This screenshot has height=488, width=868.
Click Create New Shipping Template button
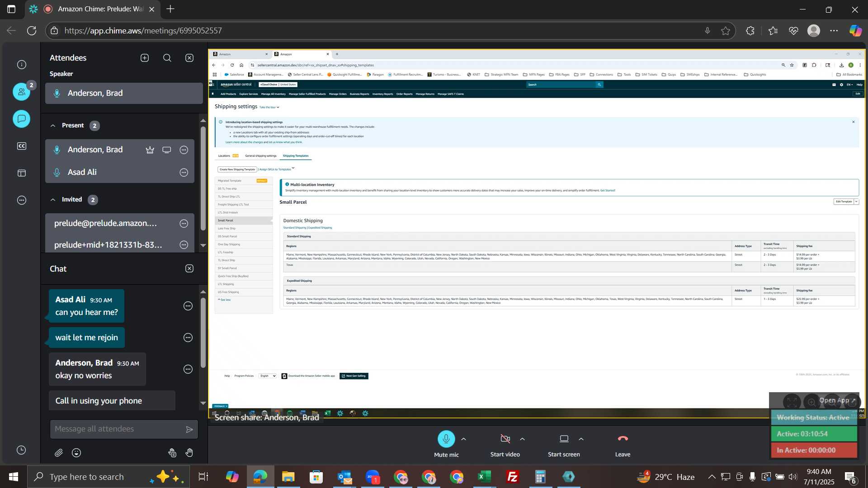coord(237,169)
